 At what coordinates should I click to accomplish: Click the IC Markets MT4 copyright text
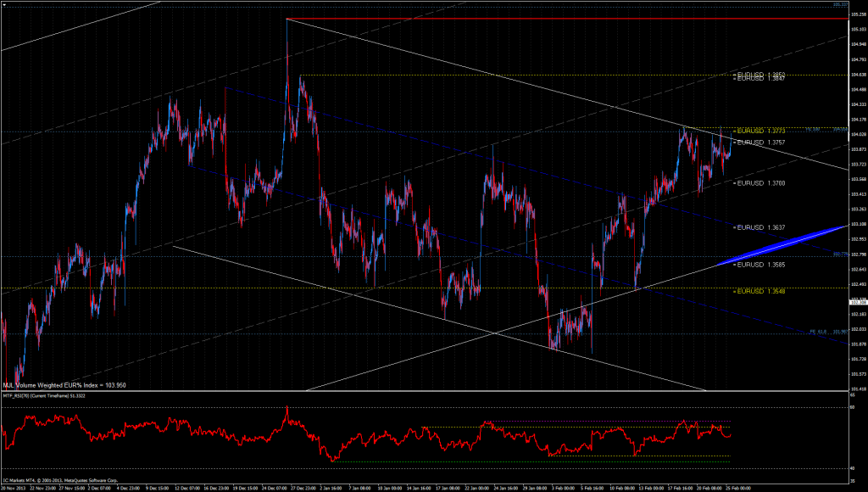(60, 480)
